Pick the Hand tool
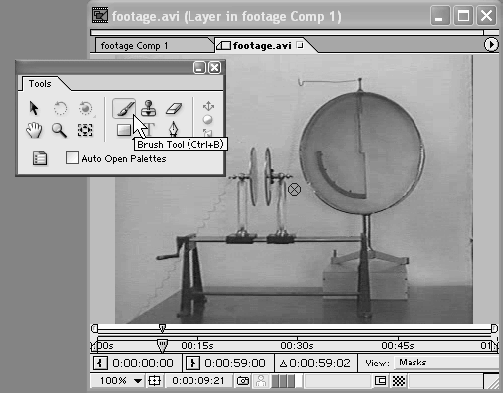The image size is (503, 393). tap(34, 130)
